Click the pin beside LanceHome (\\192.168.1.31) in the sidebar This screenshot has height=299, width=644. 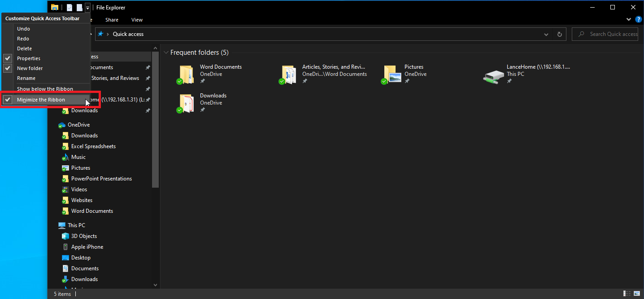[x=148, y=100]
